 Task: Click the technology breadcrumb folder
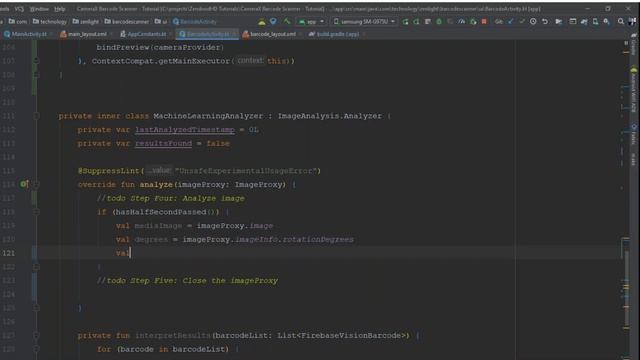pos(50,22)
